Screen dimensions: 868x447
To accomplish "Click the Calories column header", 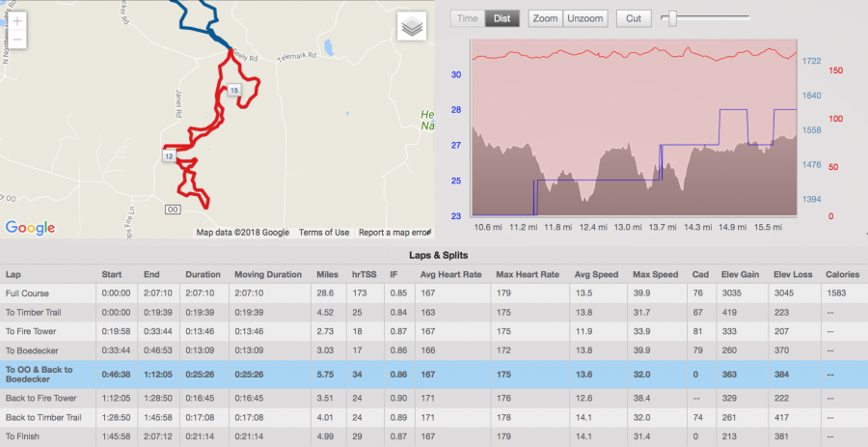I will pyautogui.click(x=843, y=274).
